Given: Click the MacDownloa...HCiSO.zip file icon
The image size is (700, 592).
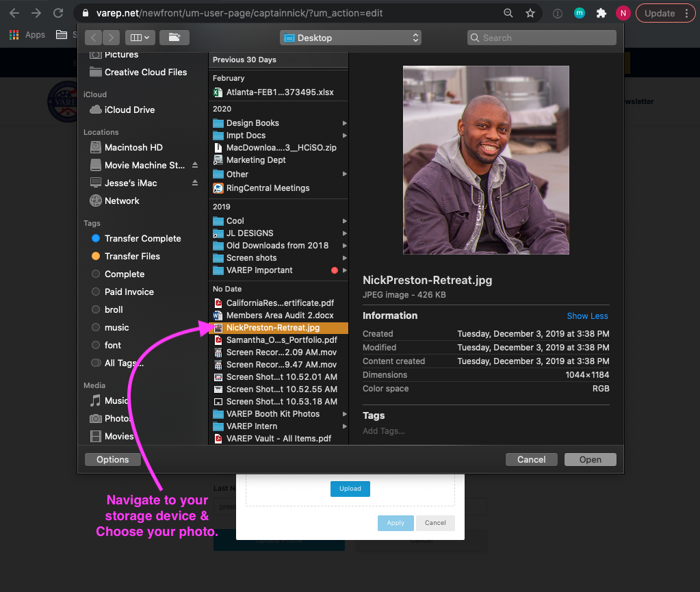Looking at the screenshot, I should (x=218, y=148).
